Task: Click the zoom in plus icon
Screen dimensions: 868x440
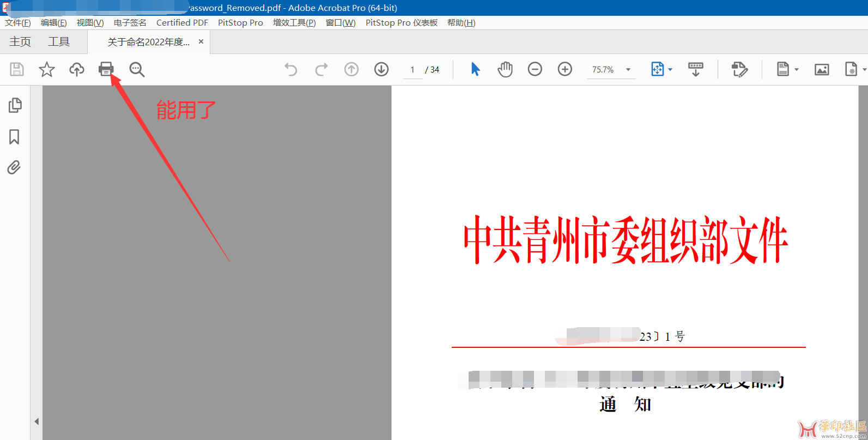Action: tap(565, 69)
